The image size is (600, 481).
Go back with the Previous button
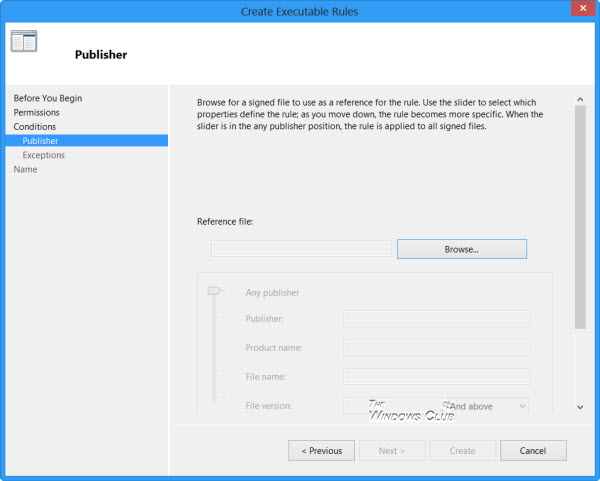(321, 451)
